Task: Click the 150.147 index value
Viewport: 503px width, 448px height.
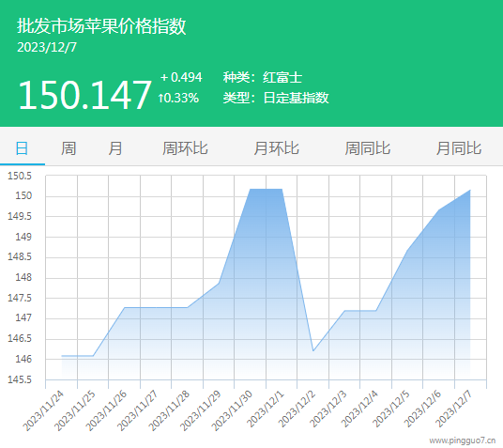Action: [x=84, y=95]
